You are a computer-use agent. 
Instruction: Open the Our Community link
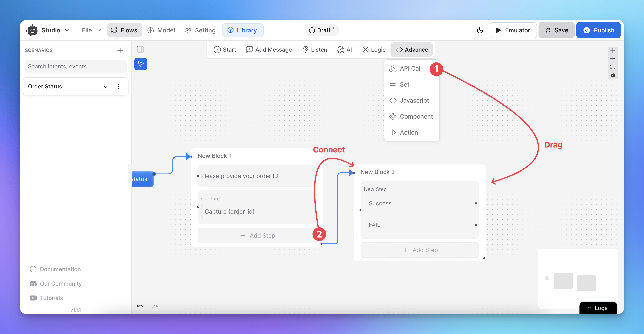tap(56, 284)
